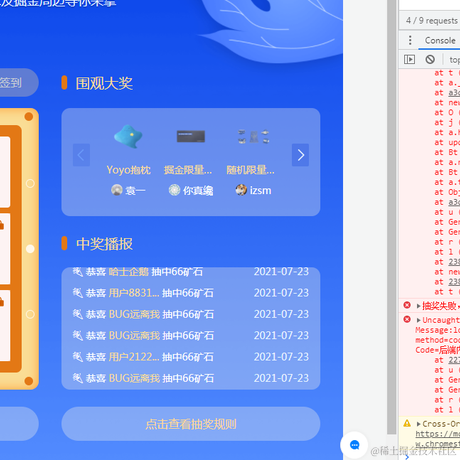Click the left arrow in prize carousel
The width and height of the screenshot is (460, 460).
pos(81,155)
